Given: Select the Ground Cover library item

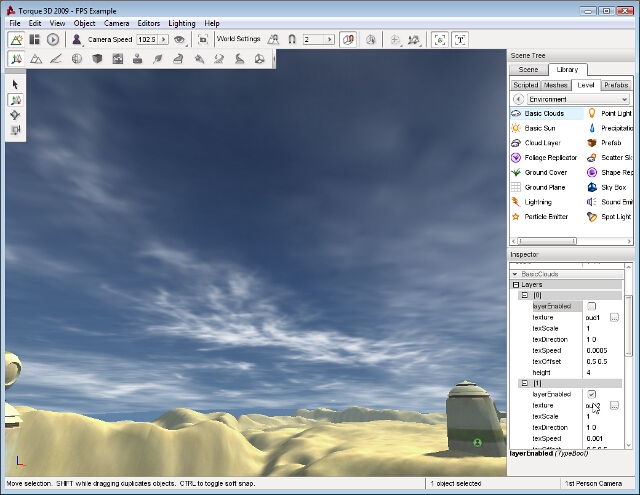Looking at the screenshot, I should [545, 172].
